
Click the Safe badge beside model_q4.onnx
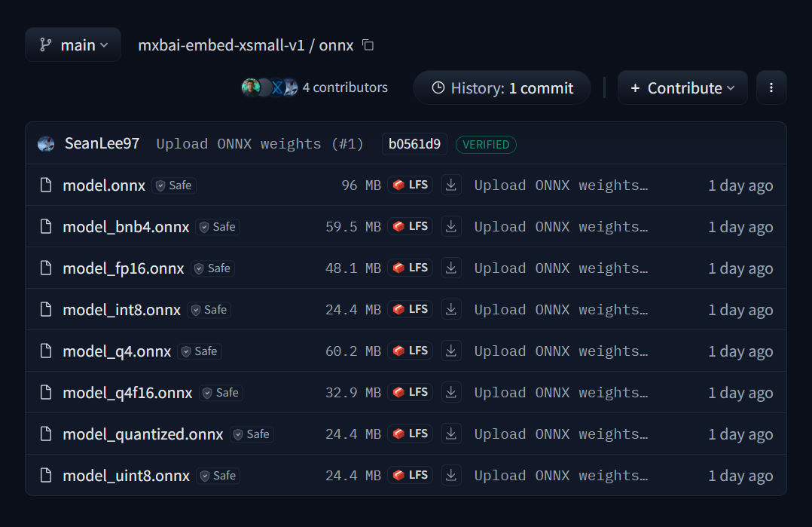coord(200,351)
